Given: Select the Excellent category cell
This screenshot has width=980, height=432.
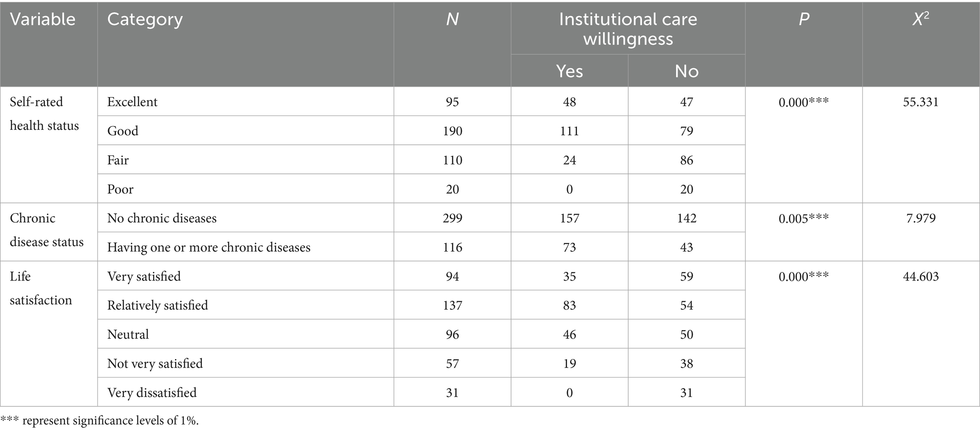Looking at the screenshot, I should click(x=132, y=102).
